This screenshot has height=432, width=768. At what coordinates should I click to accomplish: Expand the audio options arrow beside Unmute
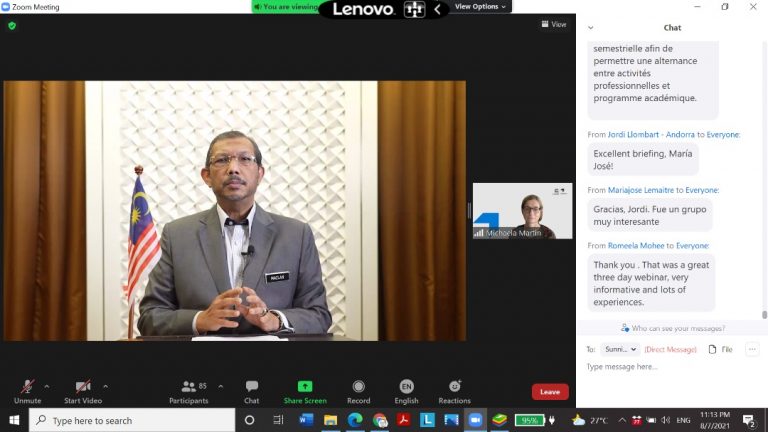click(x=46, y=385)
